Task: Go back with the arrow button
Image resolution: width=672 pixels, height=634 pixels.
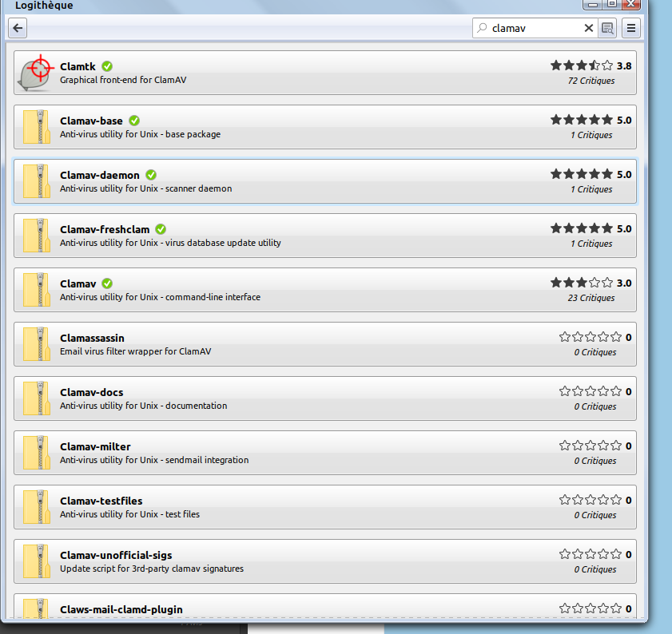Action: pos(18,28)
